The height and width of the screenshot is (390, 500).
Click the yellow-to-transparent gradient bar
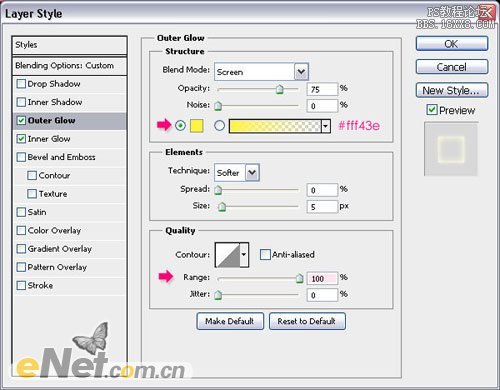tap(275, 126)
